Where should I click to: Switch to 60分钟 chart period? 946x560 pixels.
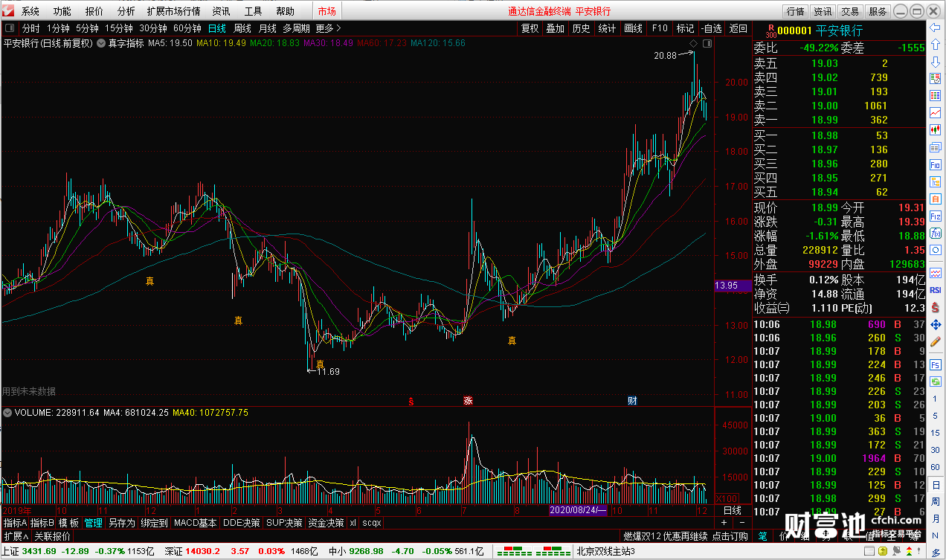187,28
